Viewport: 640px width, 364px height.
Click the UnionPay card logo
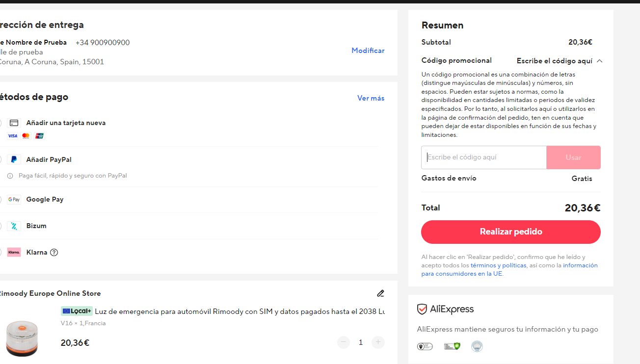[x=40, y=136]
